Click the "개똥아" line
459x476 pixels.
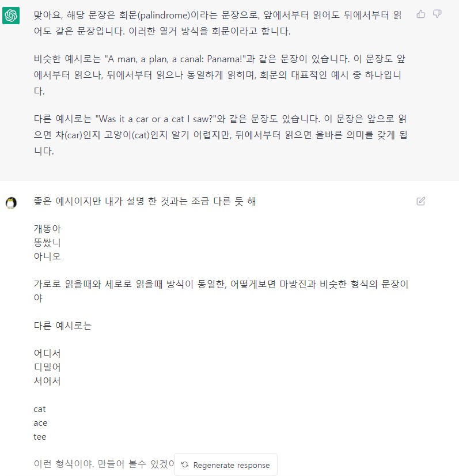pos(47,229)
